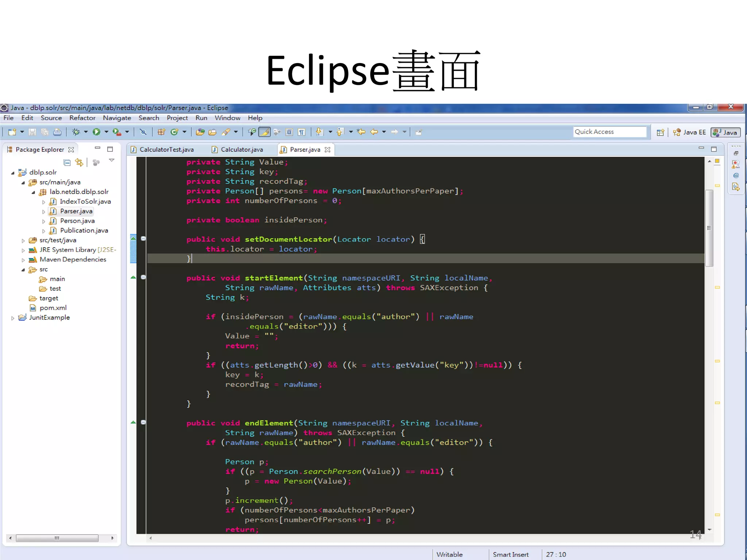
Task: Click the Save toolbar icon
Action: click(32, 132)
